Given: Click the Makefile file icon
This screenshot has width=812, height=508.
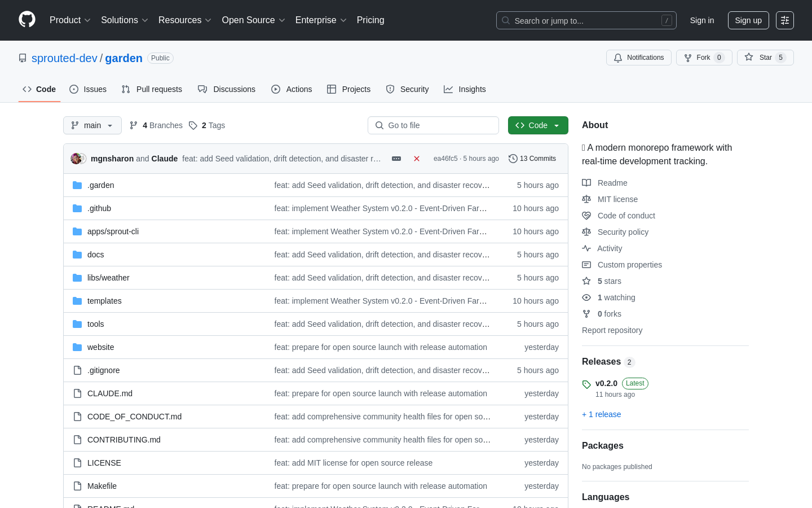Looking at the screenshot, I should [77, 486].
